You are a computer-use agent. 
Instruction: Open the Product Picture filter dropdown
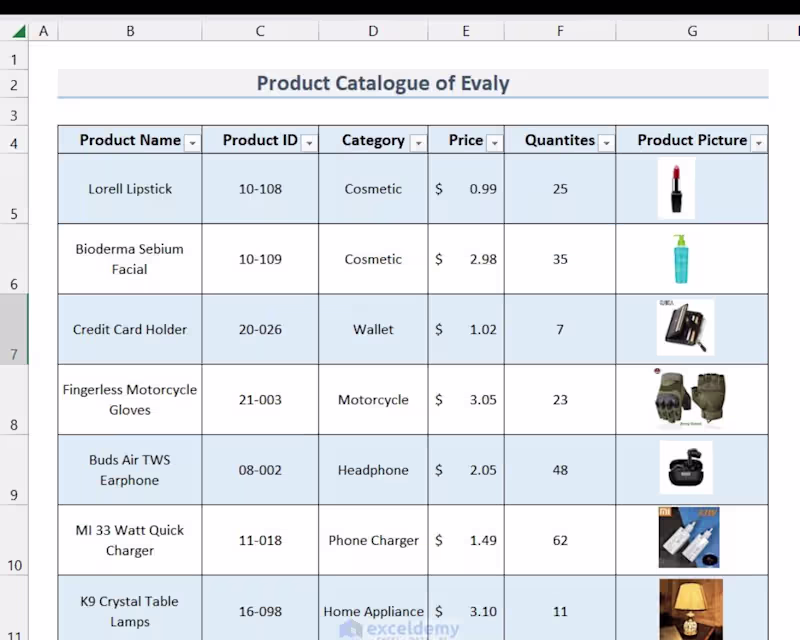(759, 143)
